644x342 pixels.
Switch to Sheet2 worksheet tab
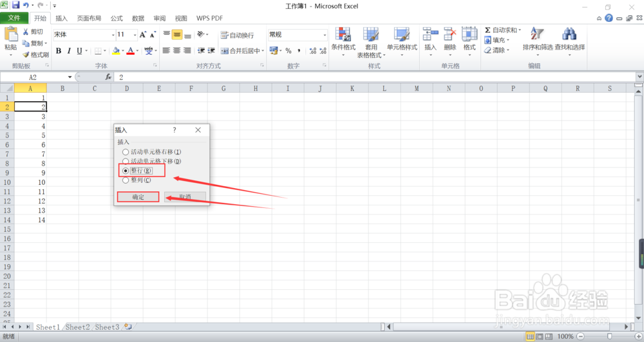coord(78,327)
